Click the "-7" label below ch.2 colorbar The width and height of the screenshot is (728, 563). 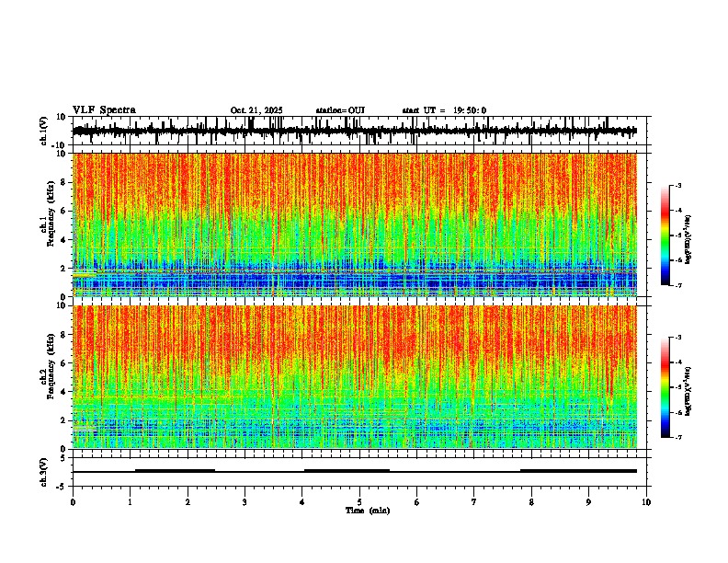(x=677, y=437)
